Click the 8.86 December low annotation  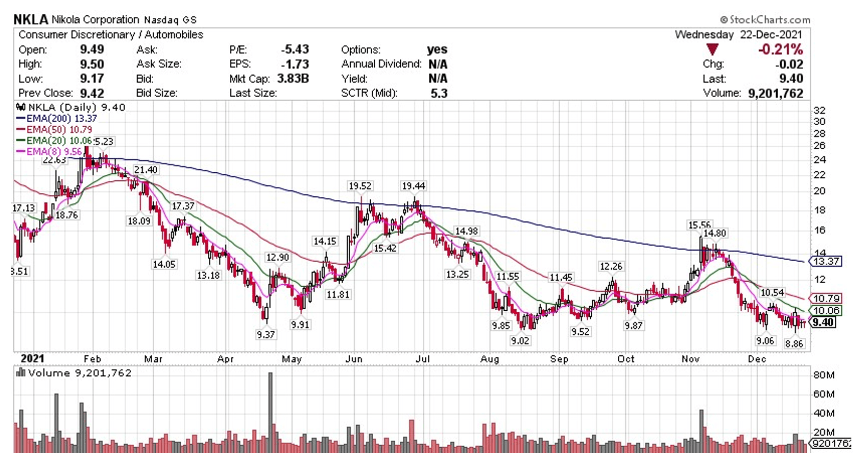[x=794, y=344]
